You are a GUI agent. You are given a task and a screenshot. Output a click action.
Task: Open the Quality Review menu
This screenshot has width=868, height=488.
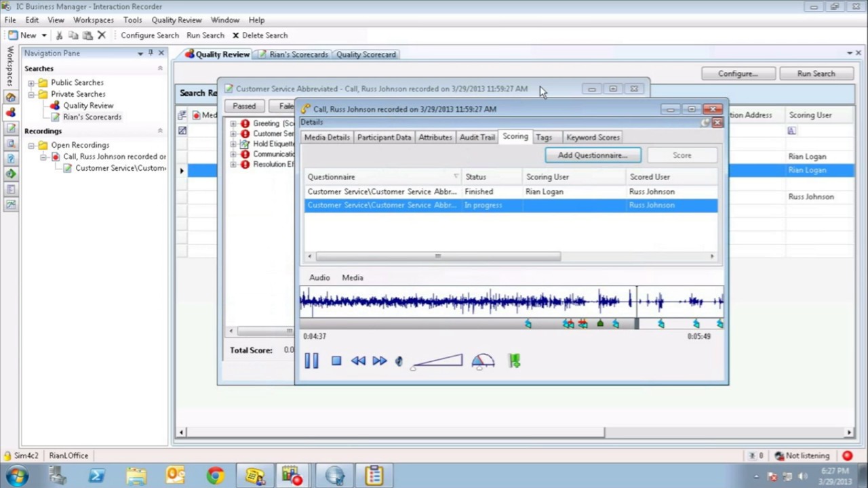tap(176, 20)
